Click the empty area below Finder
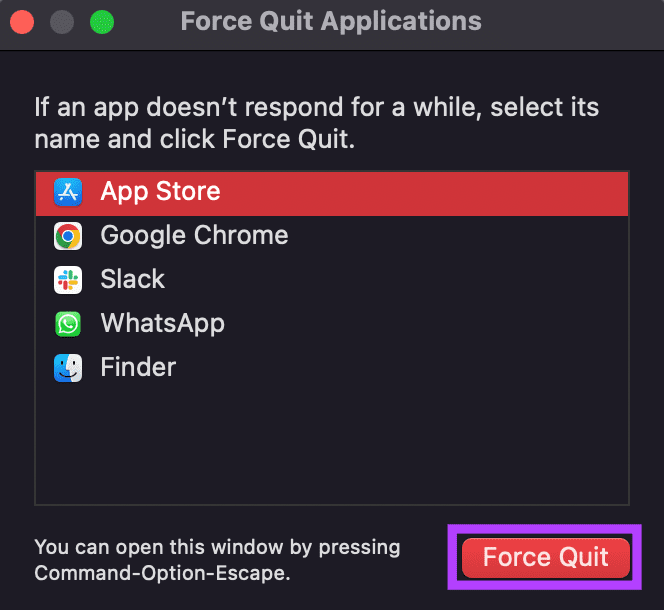 [332, 447]
